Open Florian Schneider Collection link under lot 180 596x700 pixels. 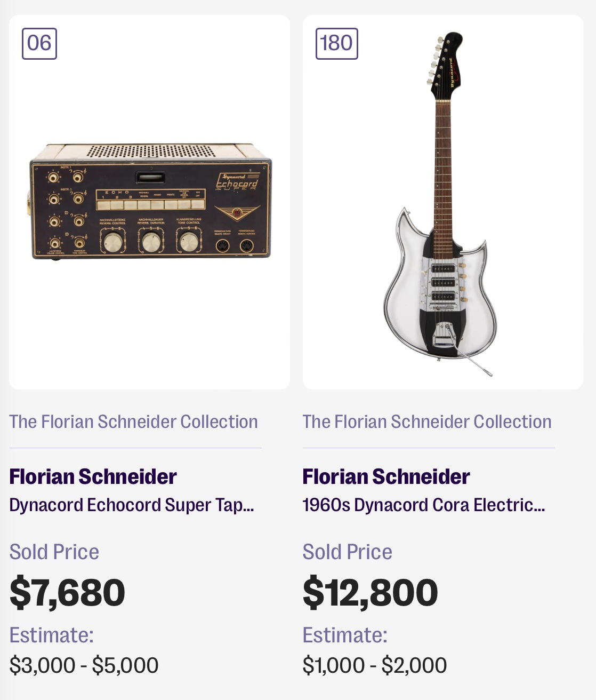(427, 421)
